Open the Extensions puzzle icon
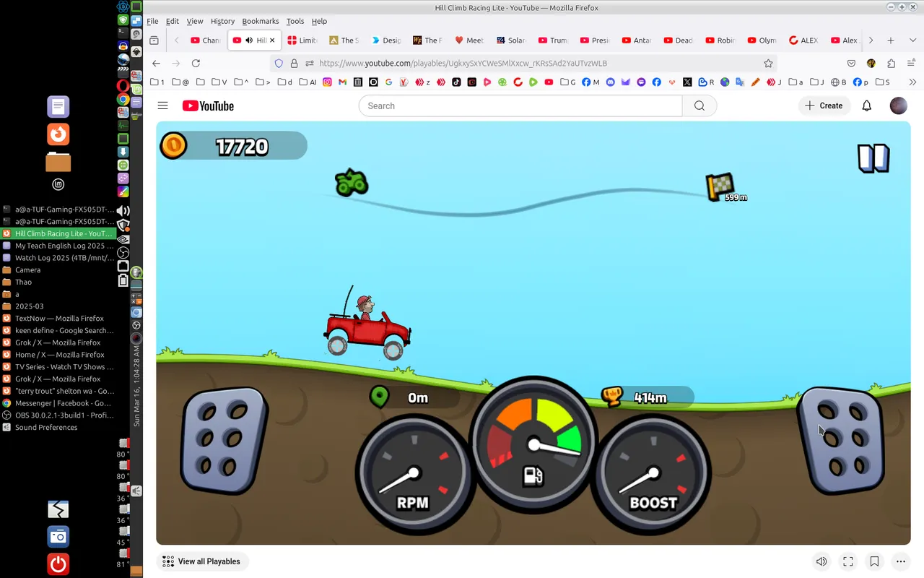 [892, 64]
